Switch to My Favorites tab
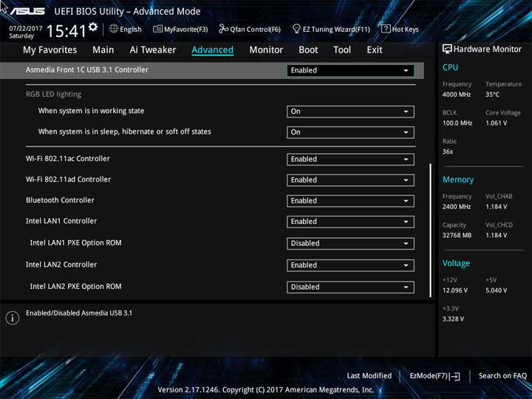The height and width of the screenshot is (399, 532). click(50, 50)
